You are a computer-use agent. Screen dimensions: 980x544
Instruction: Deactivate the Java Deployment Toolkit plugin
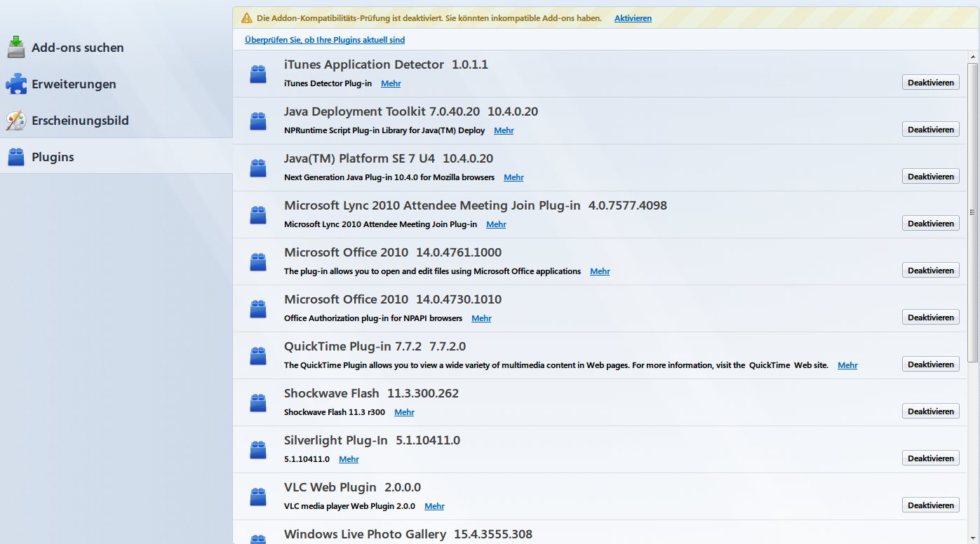tap(930, 129)
